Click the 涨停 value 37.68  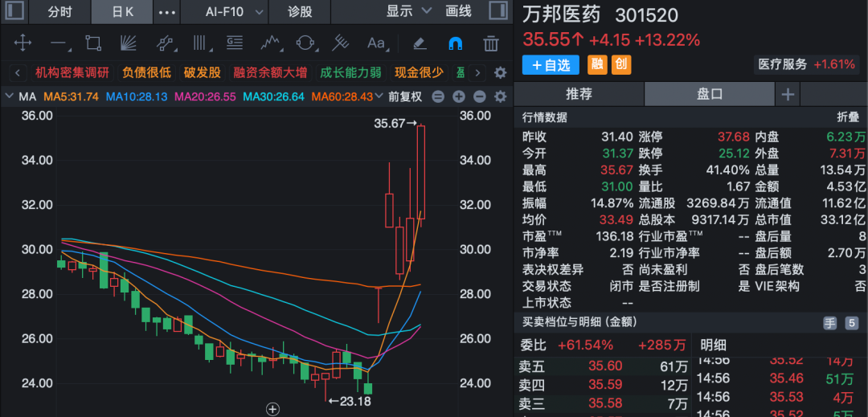[733, 137]
